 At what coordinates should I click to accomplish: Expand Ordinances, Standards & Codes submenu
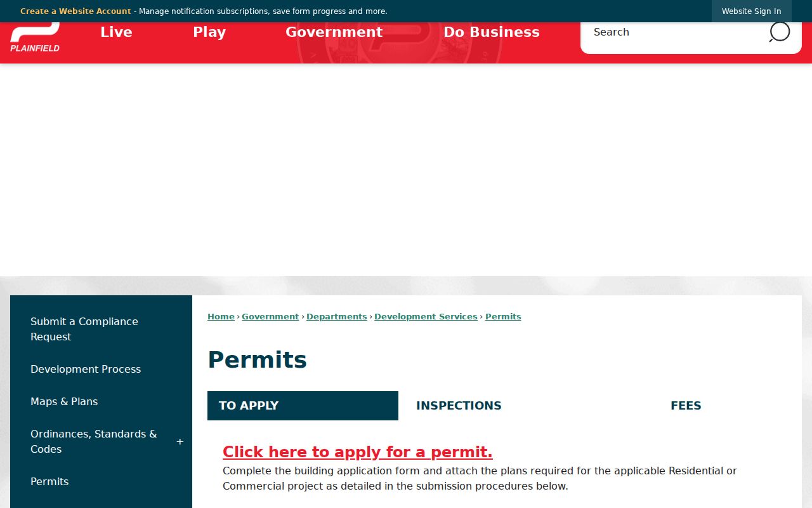tap(180, 441)
